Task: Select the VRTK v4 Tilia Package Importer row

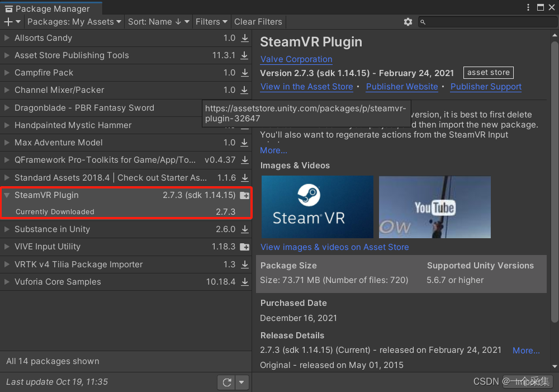Action: point(126,265)
